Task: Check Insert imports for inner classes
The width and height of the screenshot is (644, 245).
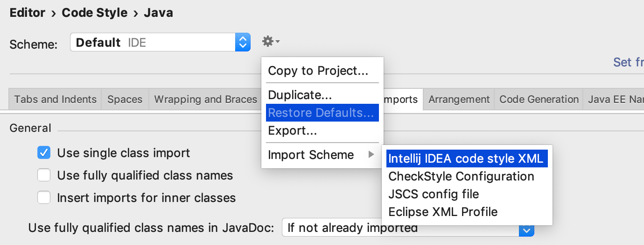Action: 44,198
